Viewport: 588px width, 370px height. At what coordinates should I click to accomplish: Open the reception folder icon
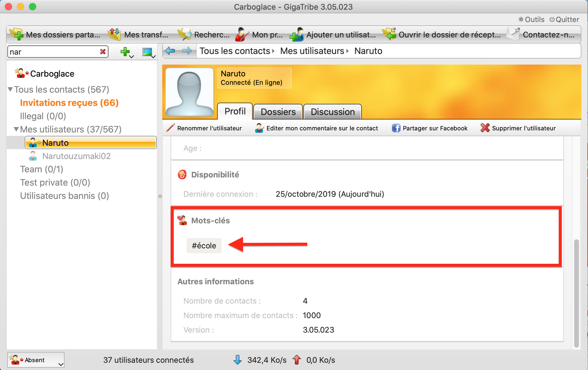389,34
